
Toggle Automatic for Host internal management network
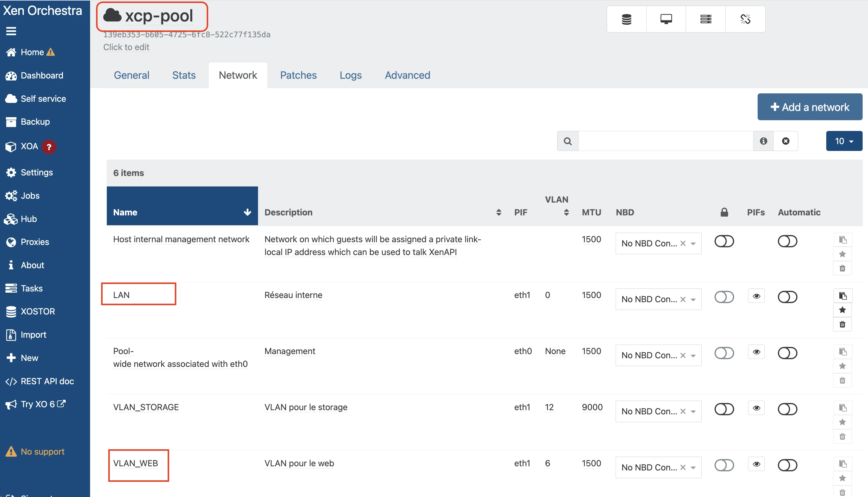pyautogui.click(x=787, y=241)
